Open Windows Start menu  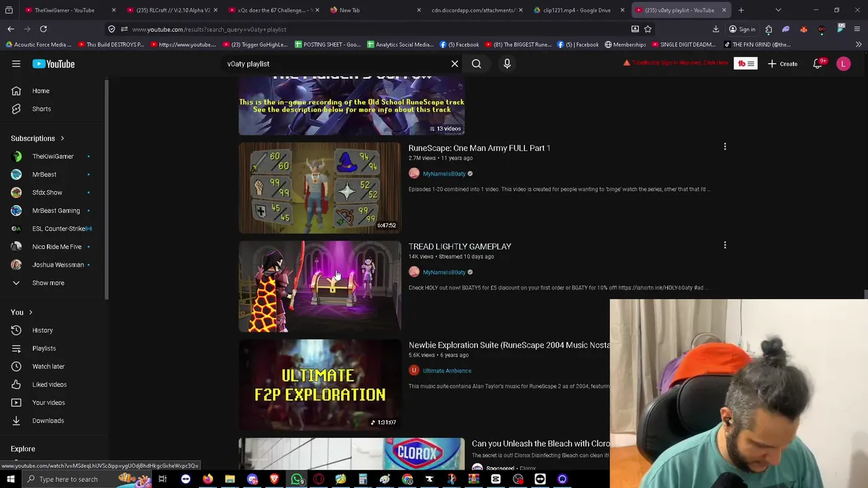point(10,479)
